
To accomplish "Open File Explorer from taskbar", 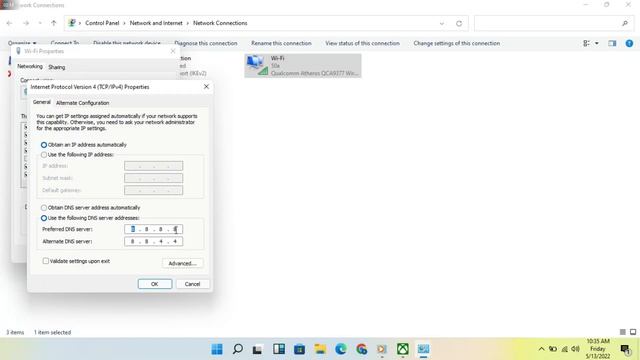I will (320, 349).
